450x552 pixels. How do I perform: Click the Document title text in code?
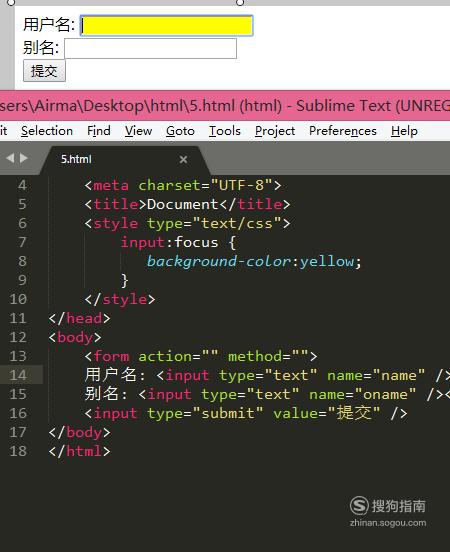point(183,204)
